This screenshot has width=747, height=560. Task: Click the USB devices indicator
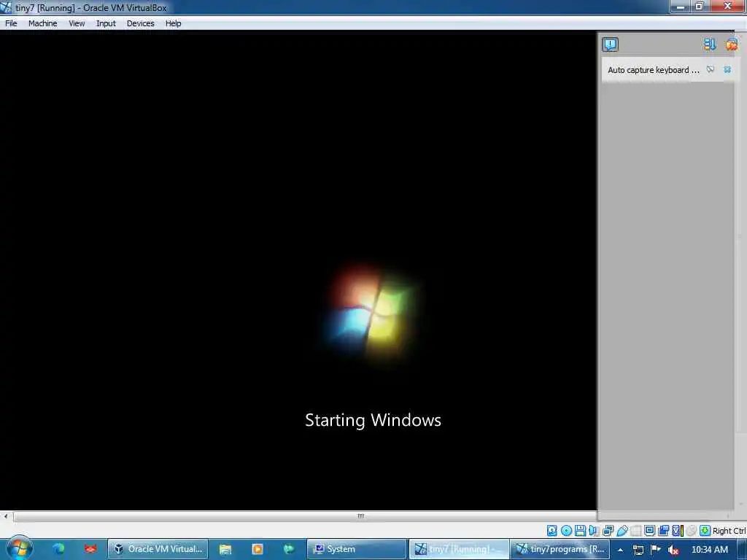(x=622, y=531)
